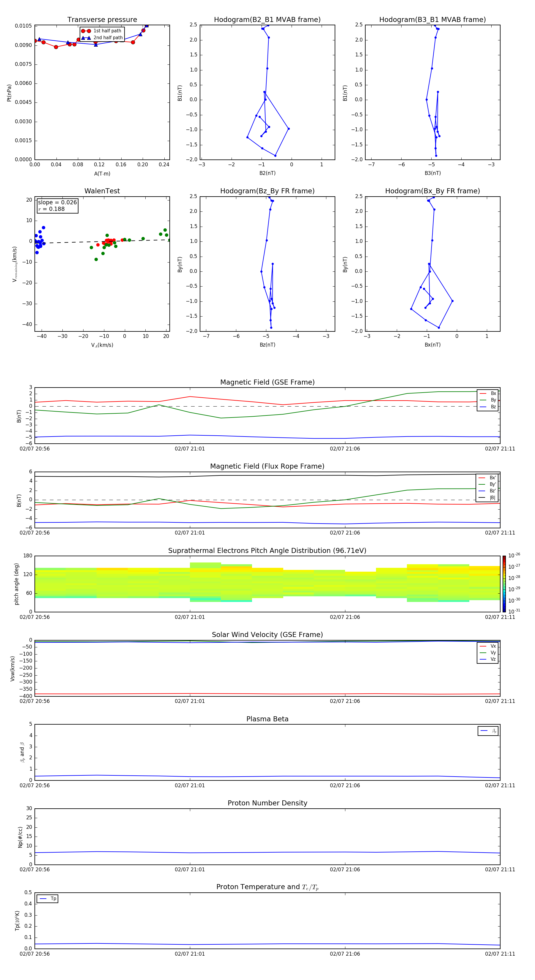Click 'Suprathermal Electrons Pitch Angle Distribution' title

(x=267, y=551)
